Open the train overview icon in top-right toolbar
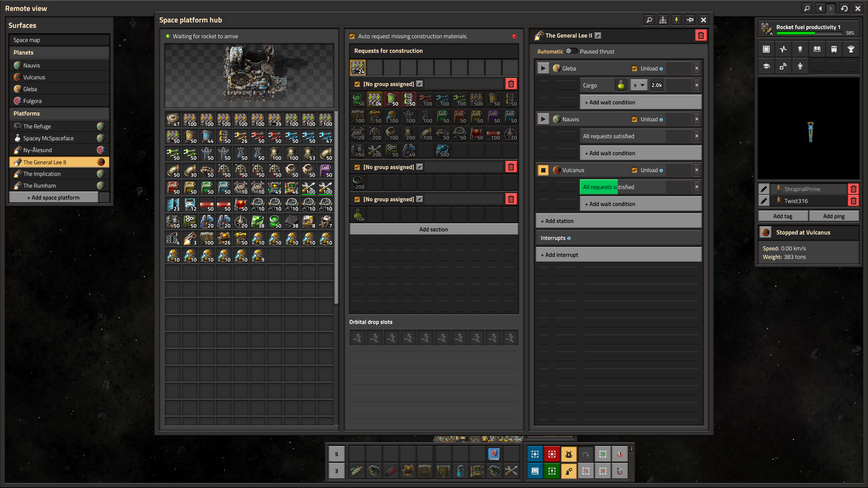This screenshot has height=488, width=868. coord(834,49)
